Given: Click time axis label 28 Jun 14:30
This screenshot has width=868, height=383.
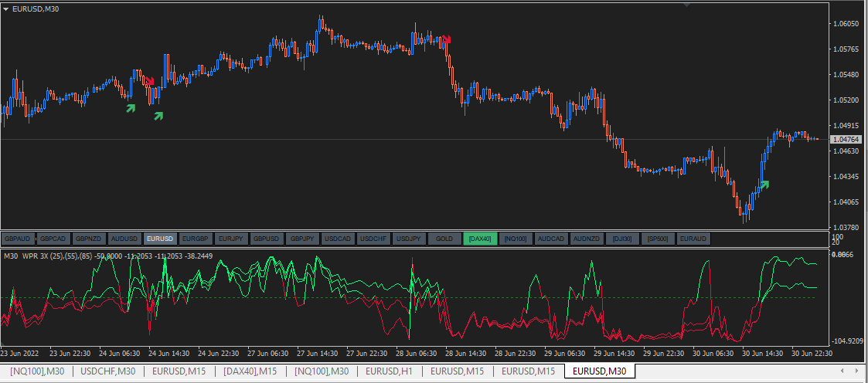Looking at the screenshot, I should 465,353.
